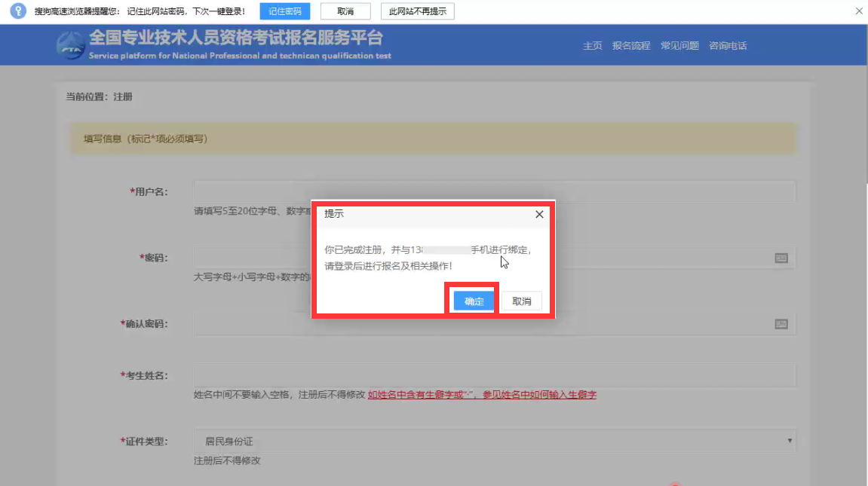Click 记住密码 in browser prompt bar

pyautogui.click(x=285, y=11)
